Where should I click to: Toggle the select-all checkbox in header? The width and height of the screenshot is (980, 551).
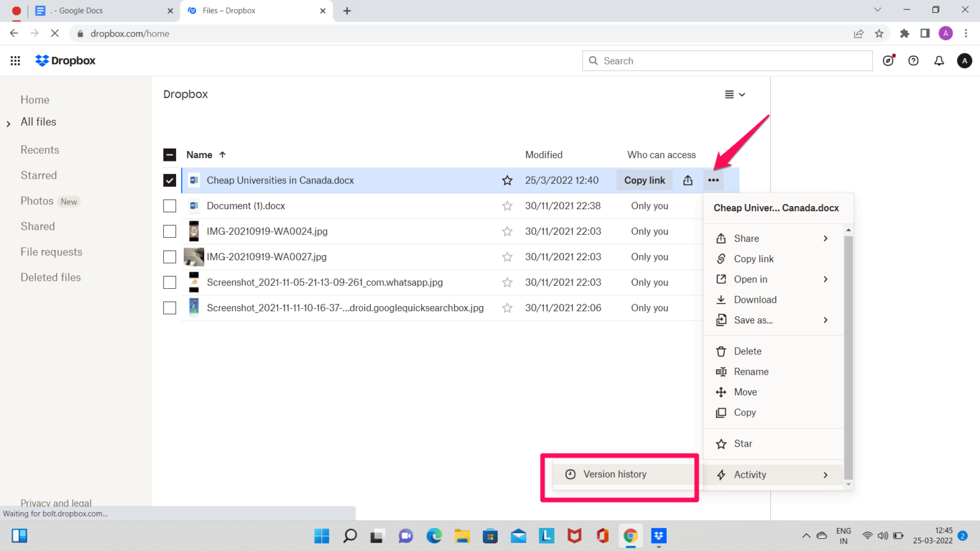tap(170, 155)
